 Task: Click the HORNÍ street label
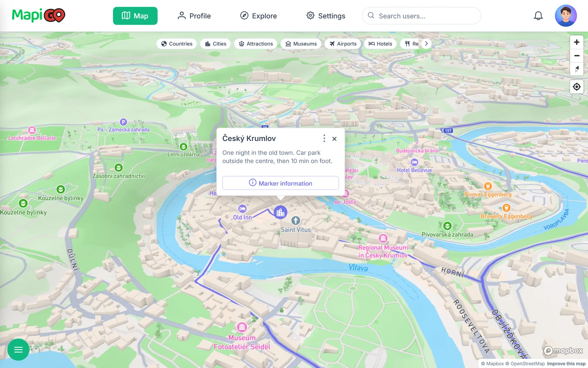pyautogui.click(x=453, y=272)
